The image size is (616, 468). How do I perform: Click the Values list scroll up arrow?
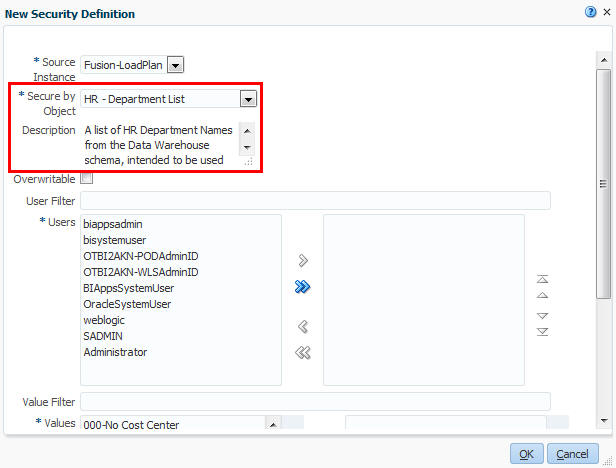coord(273,424)
